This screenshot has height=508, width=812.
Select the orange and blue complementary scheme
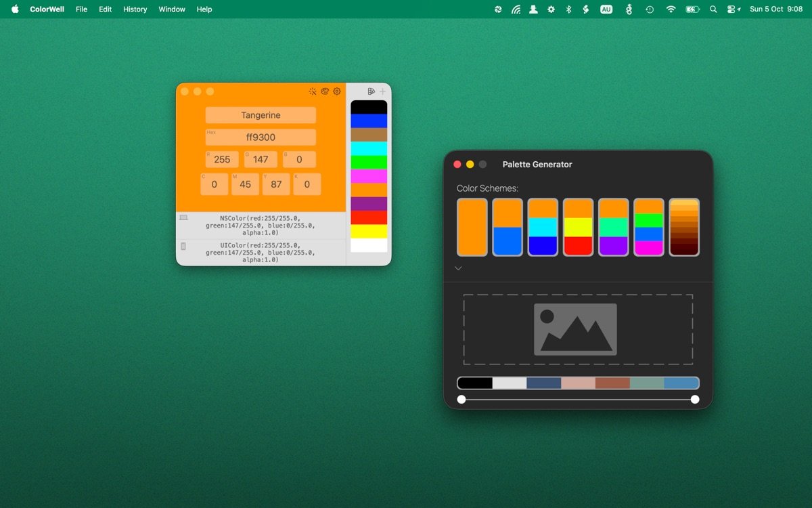507,227
